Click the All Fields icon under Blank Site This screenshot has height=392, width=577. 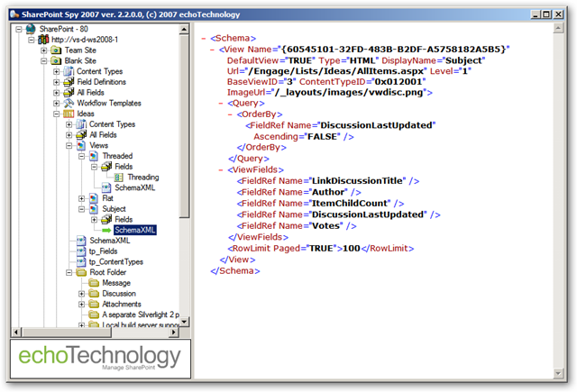(x=69, y=92)
